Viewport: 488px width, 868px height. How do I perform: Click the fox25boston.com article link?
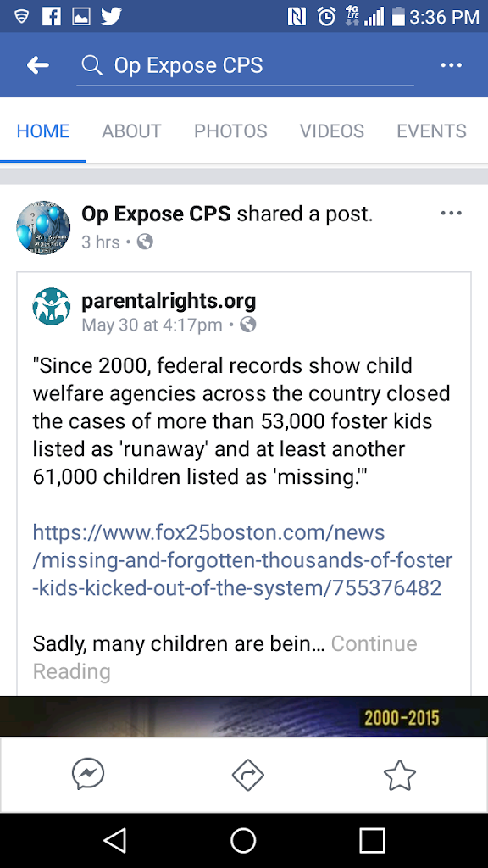click(242, 559)
